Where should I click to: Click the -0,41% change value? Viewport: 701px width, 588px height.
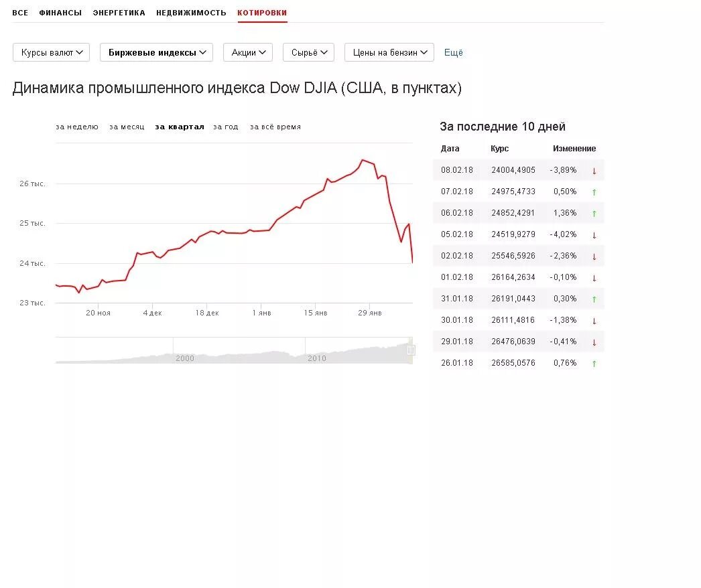coord(564,342)
